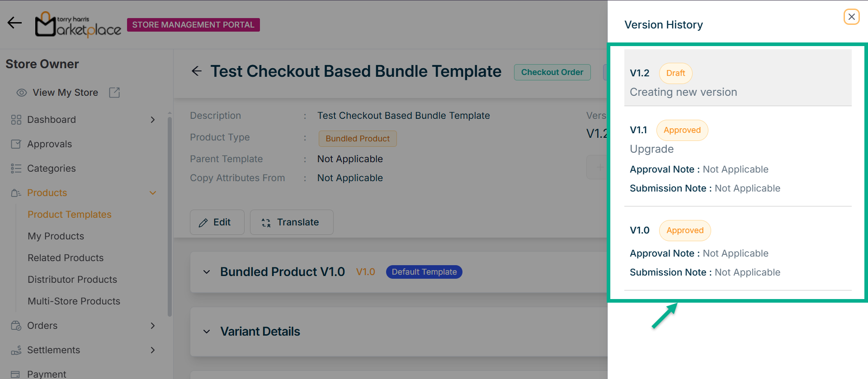The height and width of the screenshot is (379, 868).
Task: Expand the Dashboard menu chevron
Action: [153, 120]
